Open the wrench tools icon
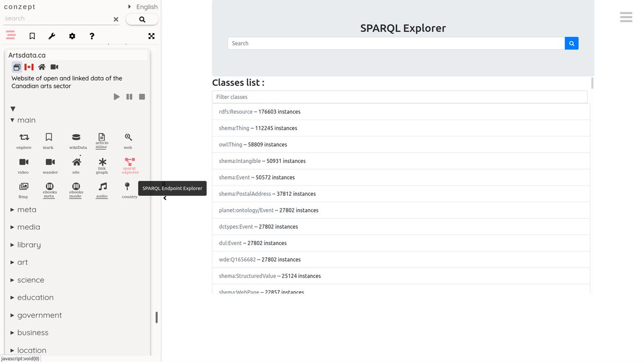Image resolution: width=644 pixels, height=362 pixels. (52, 36)
